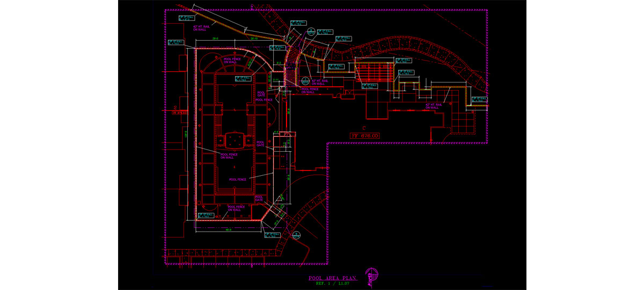644x290 pixels.
Task: Select the 40'-0 dimension below the pool
Action: click(x=228, y=230)
